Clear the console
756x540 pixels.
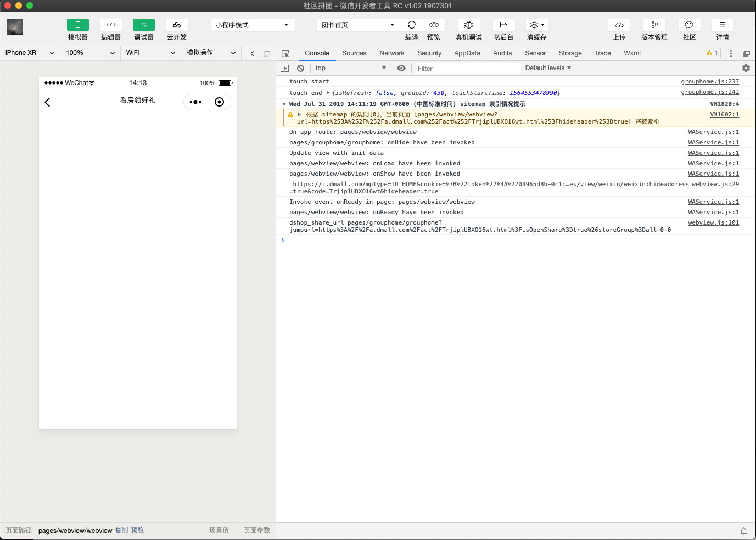point(300,68)
